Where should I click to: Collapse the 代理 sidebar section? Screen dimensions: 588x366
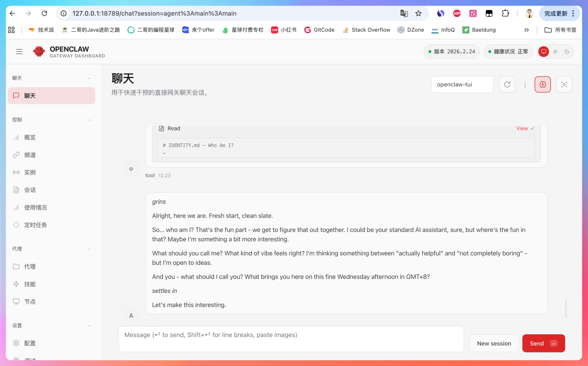pos(89,249)
